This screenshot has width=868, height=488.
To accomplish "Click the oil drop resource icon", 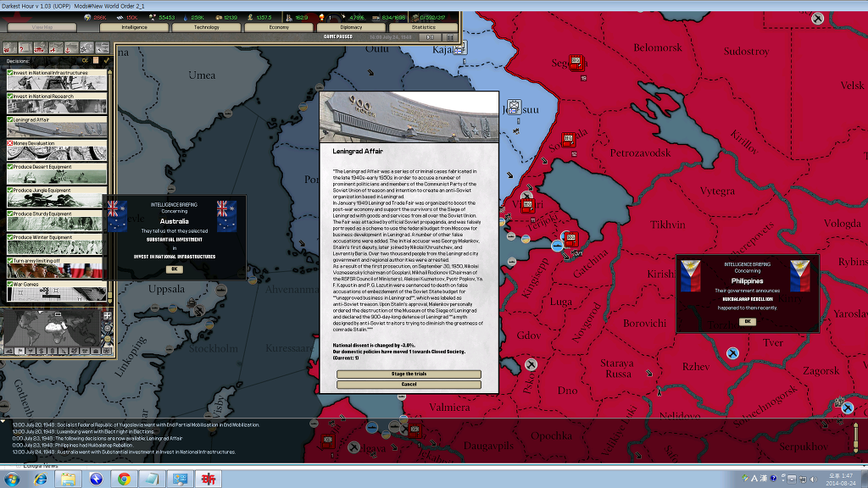I will pyautogui.click(x=186, y=18).
